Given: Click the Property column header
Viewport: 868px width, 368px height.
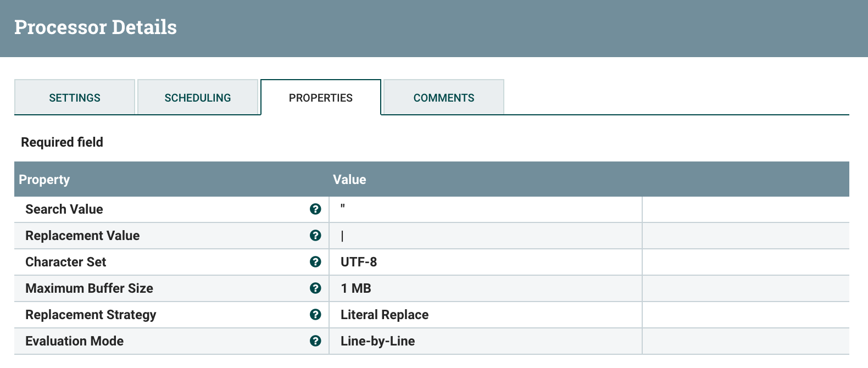Looking at the screenshot, I should [x=44, y=180].
